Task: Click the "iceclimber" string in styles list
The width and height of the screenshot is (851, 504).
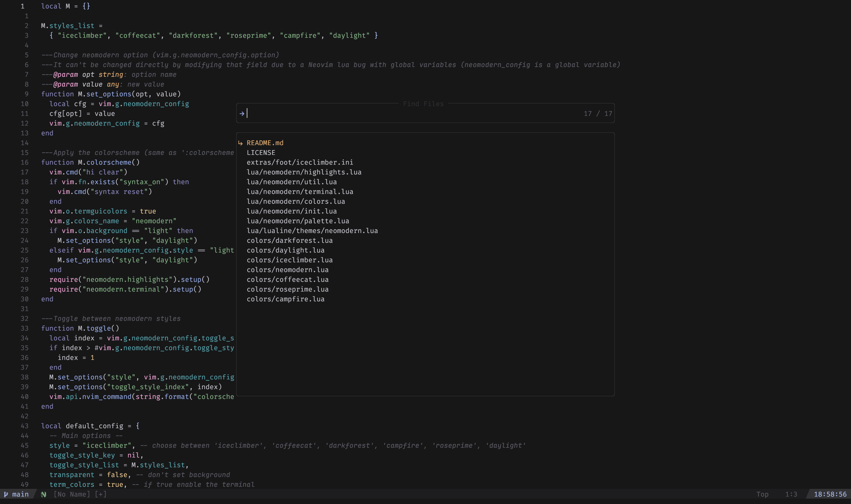Action: [82, 36]
